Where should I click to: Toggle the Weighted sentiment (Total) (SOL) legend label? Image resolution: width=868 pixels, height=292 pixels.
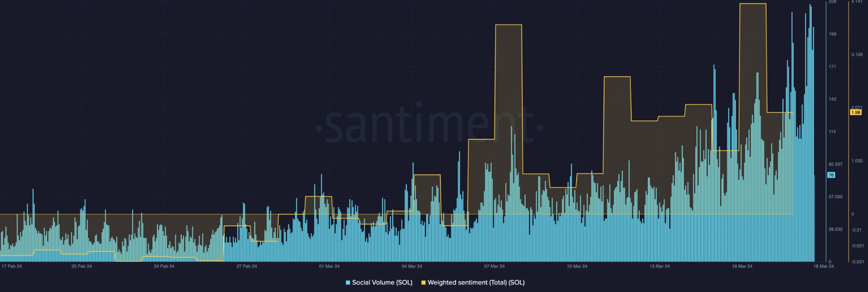(476, 283)
